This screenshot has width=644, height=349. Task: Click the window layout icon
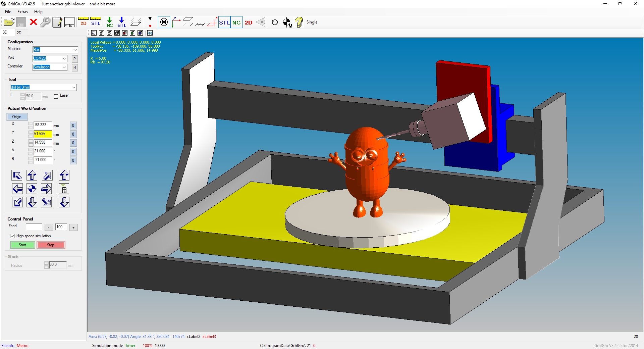[x=69, y=22]
